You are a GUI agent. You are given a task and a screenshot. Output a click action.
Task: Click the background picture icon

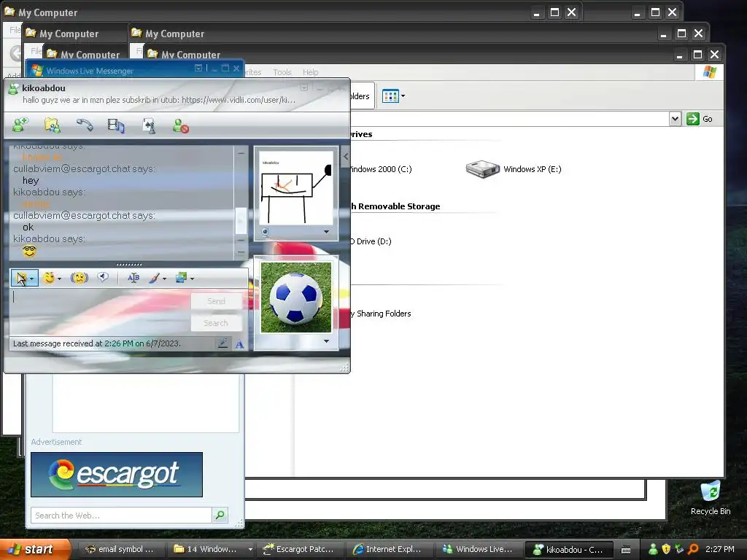(x=181, y=278)
